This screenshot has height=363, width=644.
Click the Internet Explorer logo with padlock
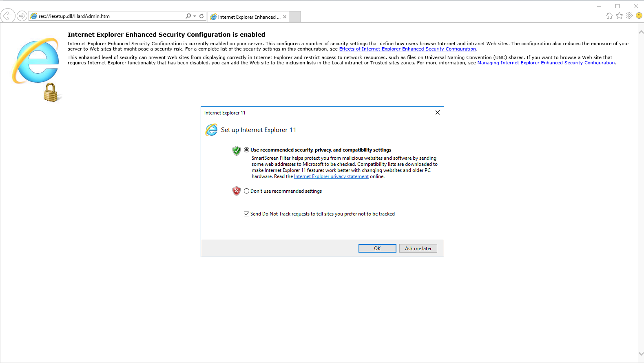click(37, 69)
